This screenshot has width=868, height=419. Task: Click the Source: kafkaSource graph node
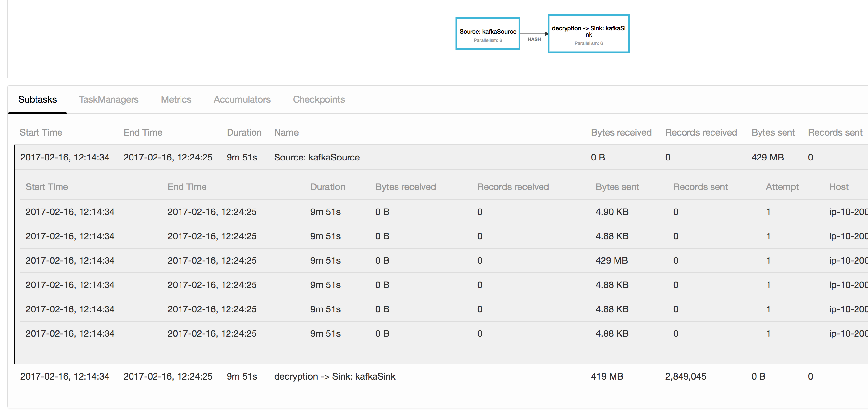[x=488, y=34]
